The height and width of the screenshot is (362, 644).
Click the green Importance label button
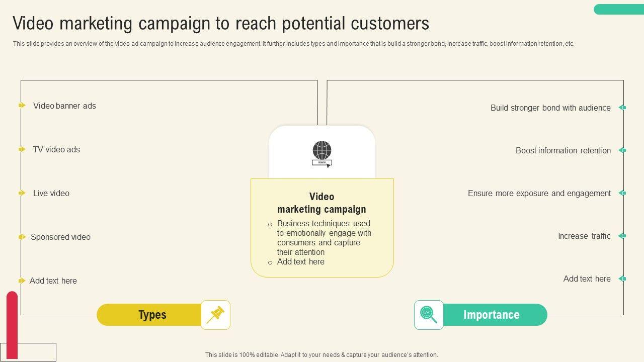pyautogui.click(x=492, y=315)
